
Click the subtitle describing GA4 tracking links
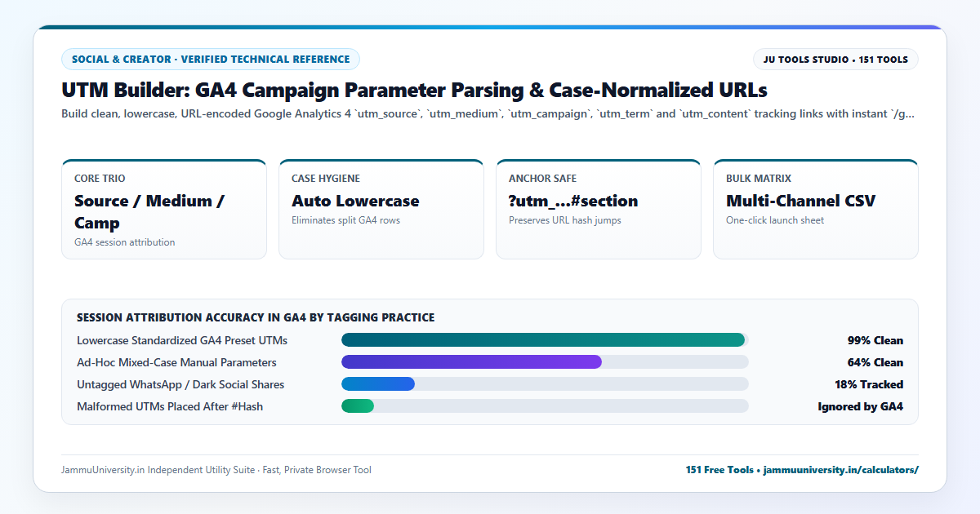pyautogui.click(x=488, y=114)
